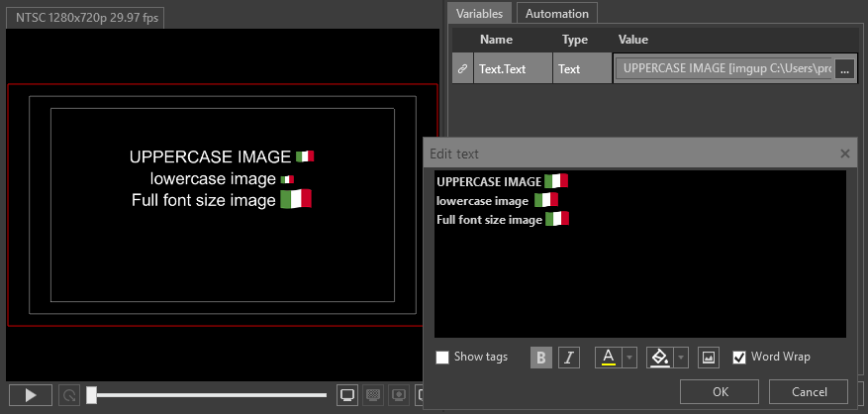Click the Name column header
868x414 pixels.
pos(496,40)
